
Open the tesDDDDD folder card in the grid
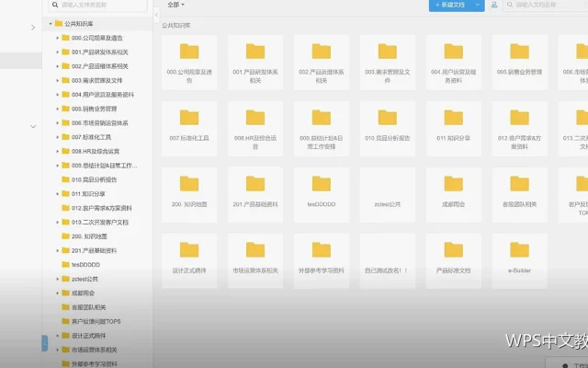(322, 195)
